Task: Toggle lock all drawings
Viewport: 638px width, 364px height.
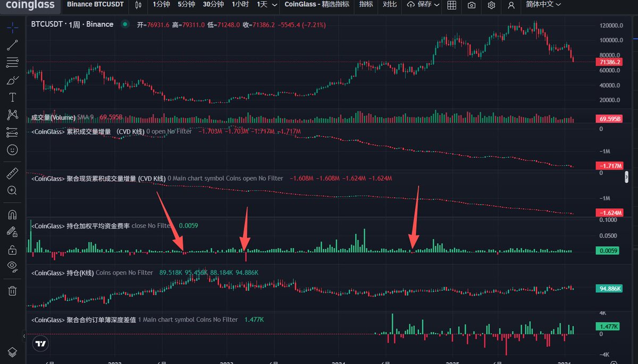Action: (12, 249)
